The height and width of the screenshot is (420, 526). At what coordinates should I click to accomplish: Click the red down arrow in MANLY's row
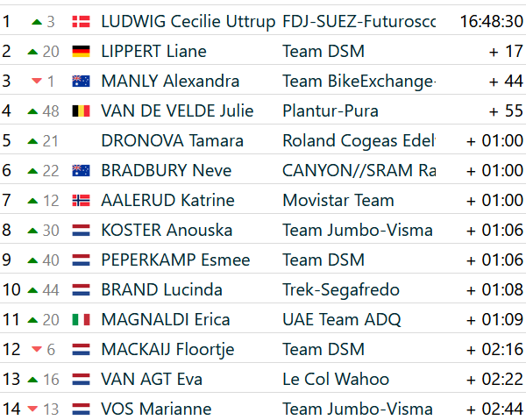coord(37,81)
